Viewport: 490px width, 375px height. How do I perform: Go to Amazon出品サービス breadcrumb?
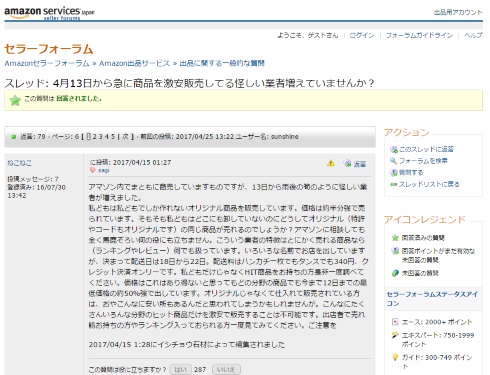[134, 63]
